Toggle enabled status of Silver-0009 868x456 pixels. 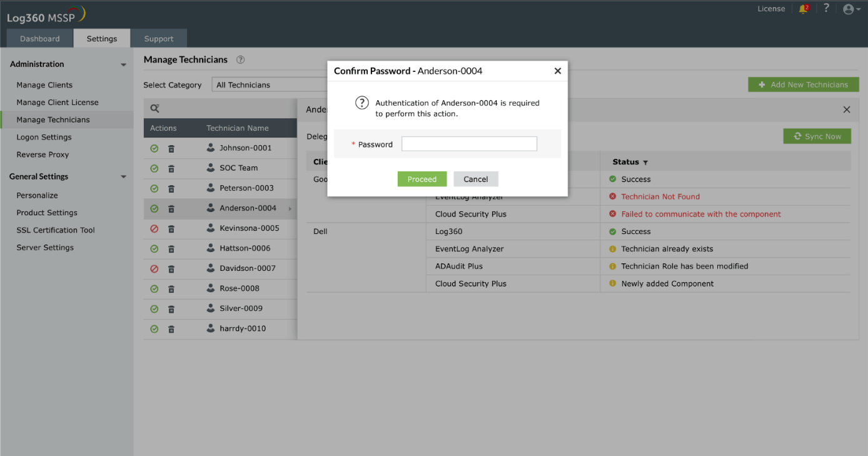click(154, 308)
